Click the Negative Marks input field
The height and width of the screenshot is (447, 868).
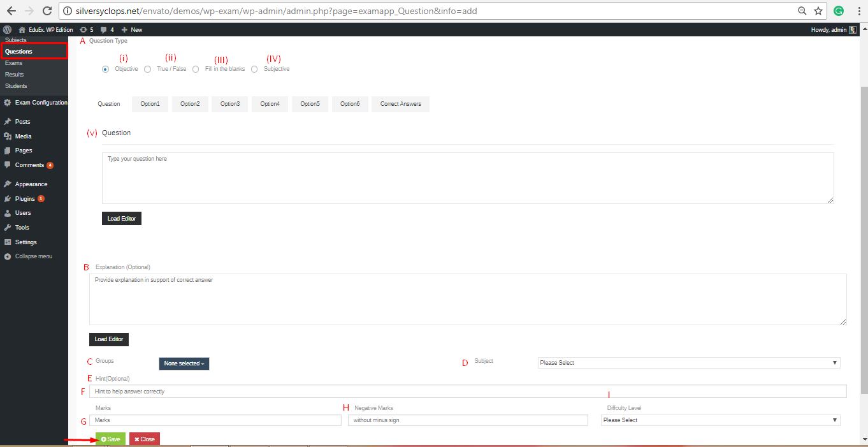point(468,420)
